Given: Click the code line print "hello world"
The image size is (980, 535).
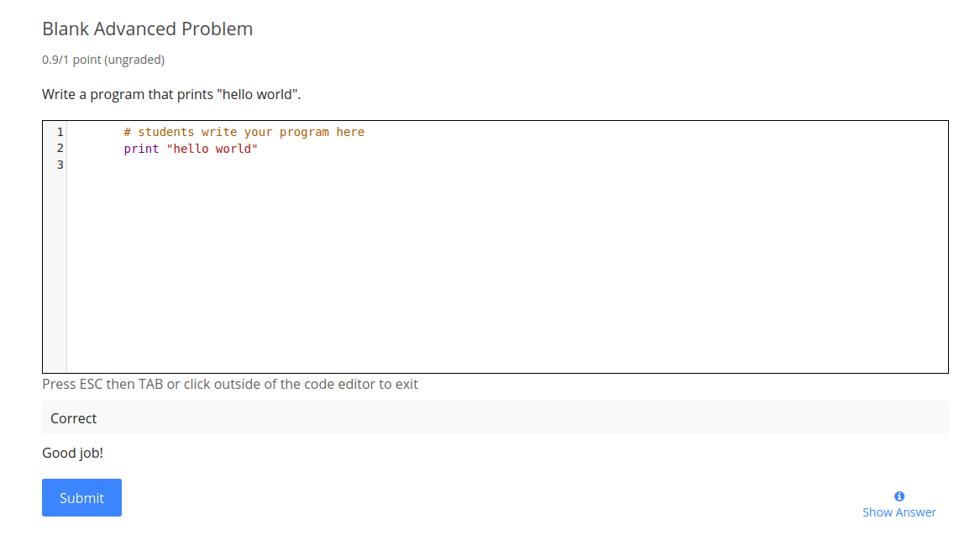Looking at the screenshot, I should [x=191, y=149].
